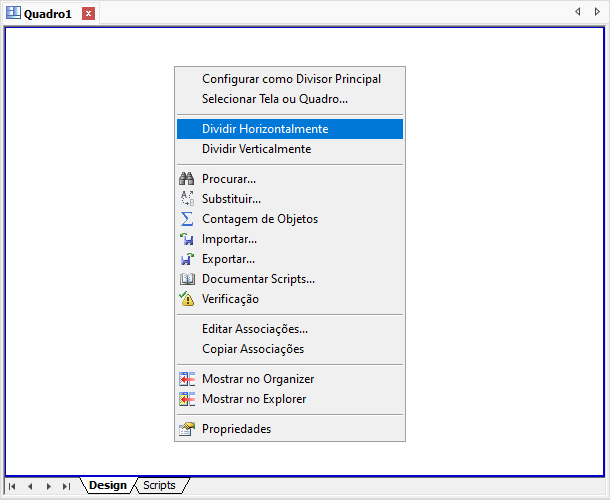Select Dividir Horizontalmente menu entry
Viewport: 610px width, 500px height.
(x=265, y=129)
